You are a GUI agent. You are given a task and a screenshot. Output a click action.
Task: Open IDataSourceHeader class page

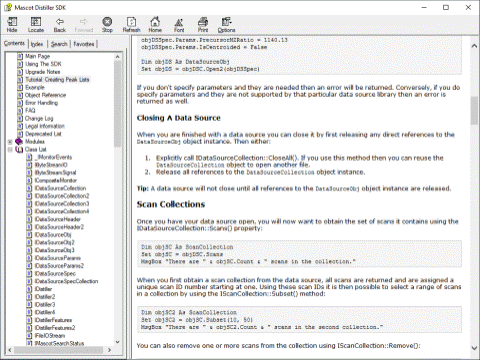tap(58, 219)
